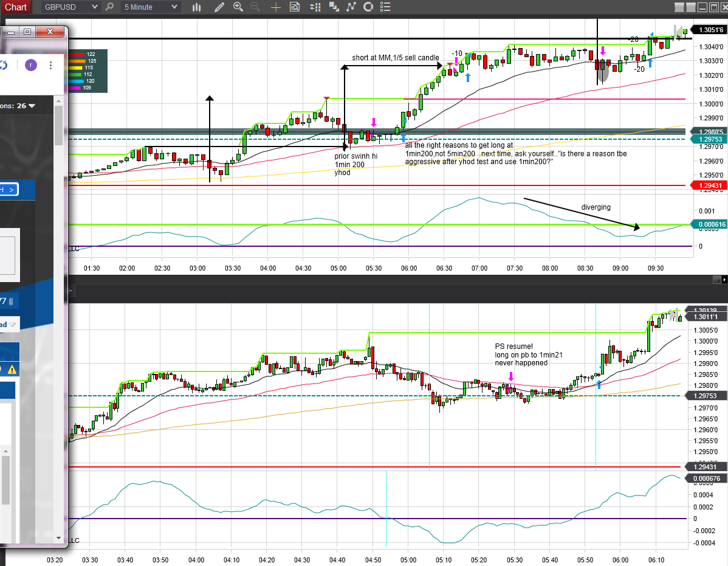The image size is (728, 566).
Task: Click the orange swatch labeled 125
Action: pos(78,61)
